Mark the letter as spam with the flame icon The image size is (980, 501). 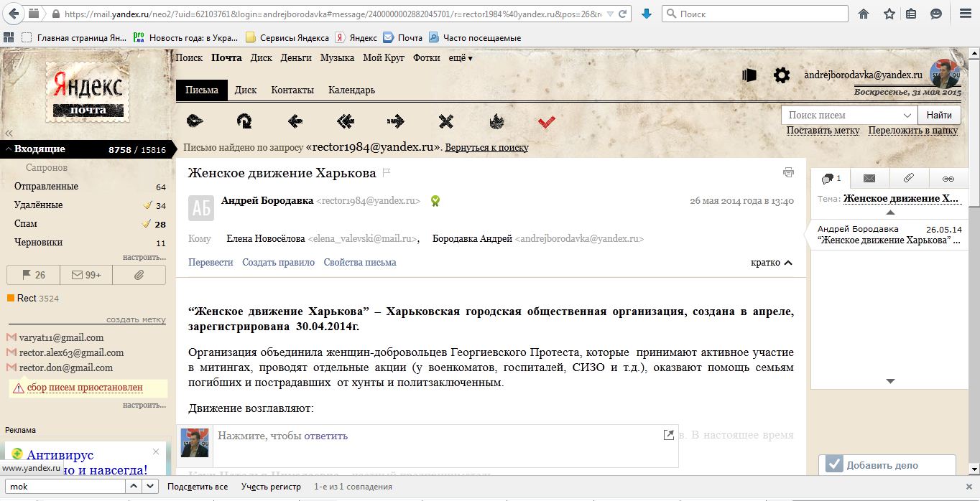[x=496, y=121]
